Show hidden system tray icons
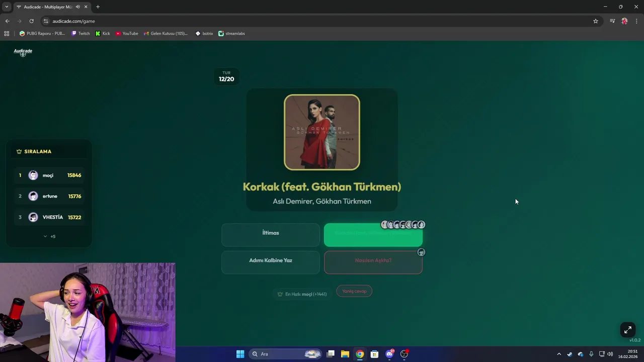 [x=558, y=354]
